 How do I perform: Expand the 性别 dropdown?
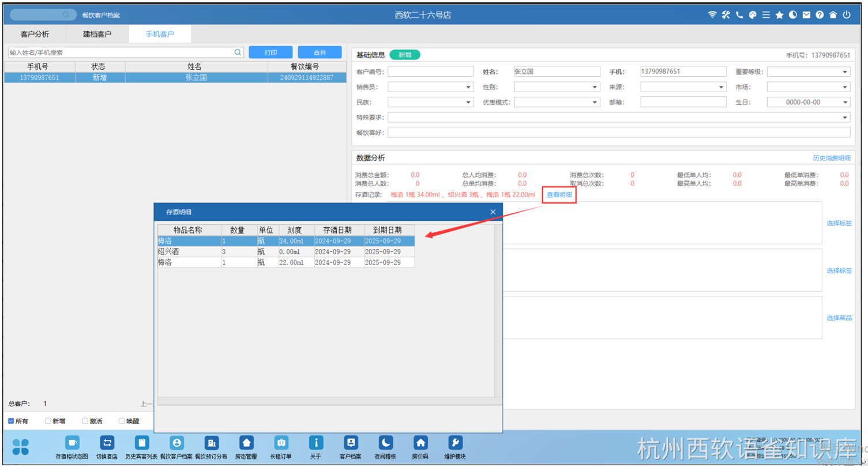pyautogui.click(x=557, y=87)
